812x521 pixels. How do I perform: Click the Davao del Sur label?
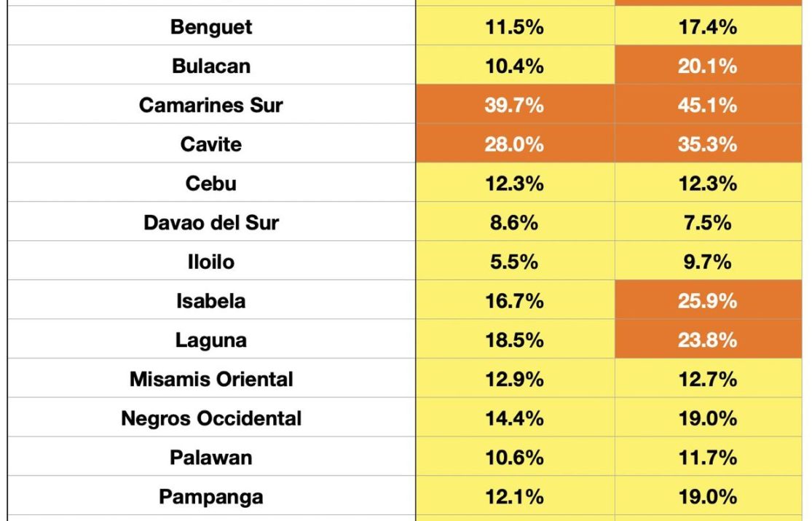coord(211,222)
